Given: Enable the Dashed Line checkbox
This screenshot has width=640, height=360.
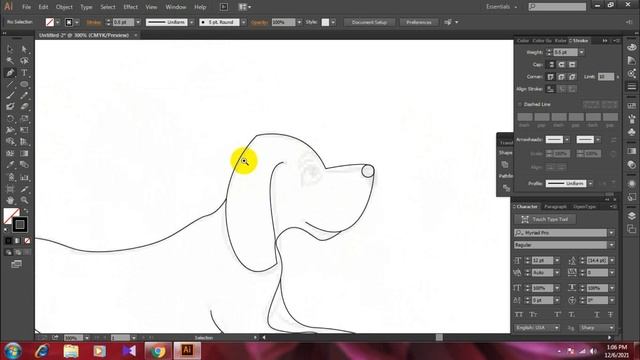Looking at the screenshot, I should pyautogui.click(x=520, y=104).
